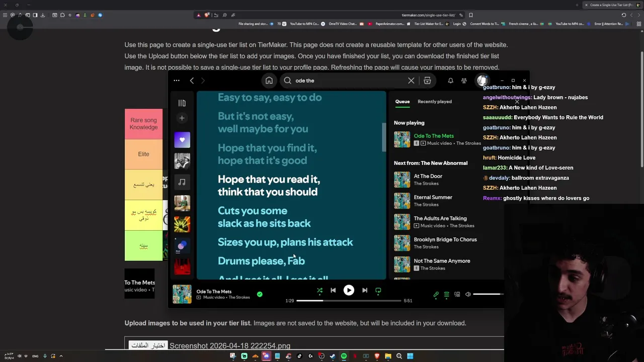Open TikTok from the taskbar

tap(299, 356)
